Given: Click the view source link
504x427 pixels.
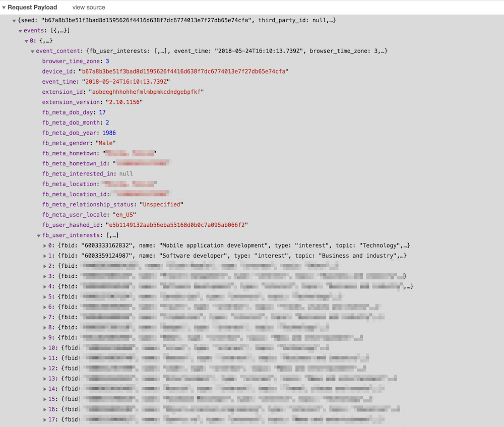Looking at the screenshot, I should point(89,8).
